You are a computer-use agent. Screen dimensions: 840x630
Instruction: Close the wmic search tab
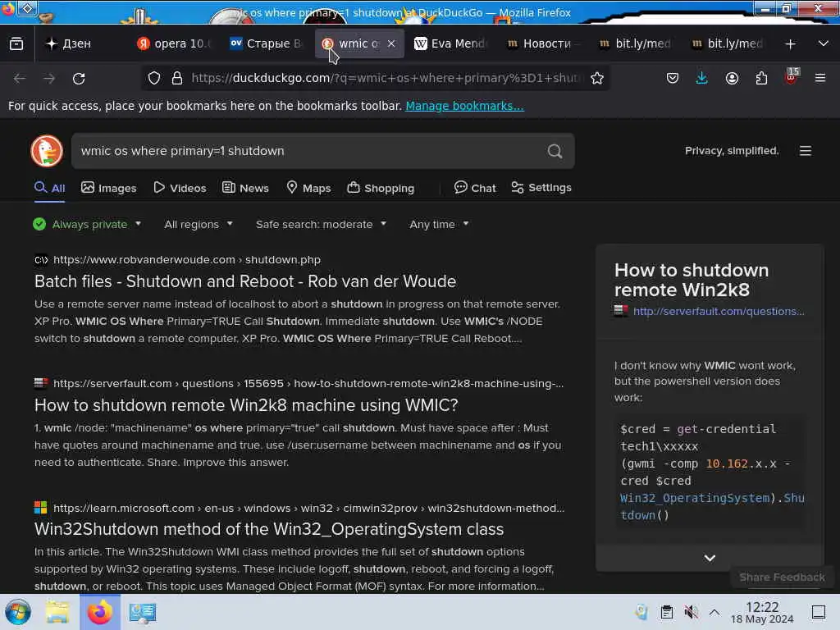[391, 44]
